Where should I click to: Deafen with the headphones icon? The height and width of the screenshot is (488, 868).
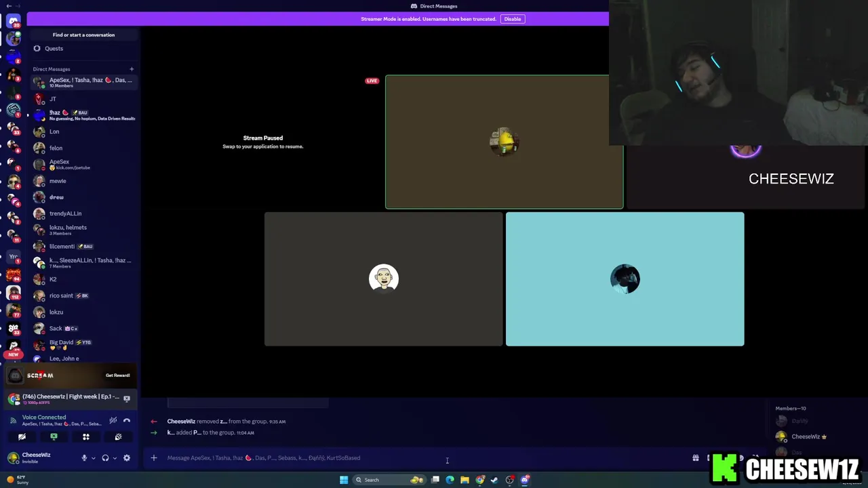[x=105, y=458]
